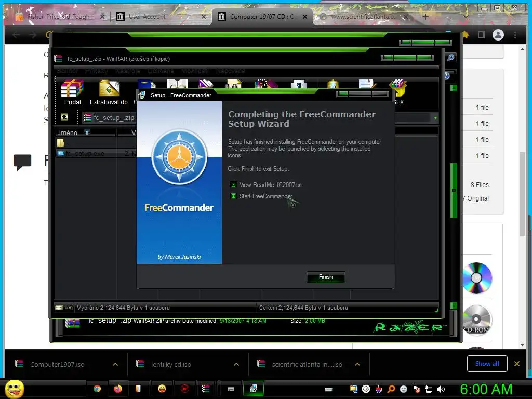Click the volume speaker tray icon

pyautogui.click(x=441, y=389)
